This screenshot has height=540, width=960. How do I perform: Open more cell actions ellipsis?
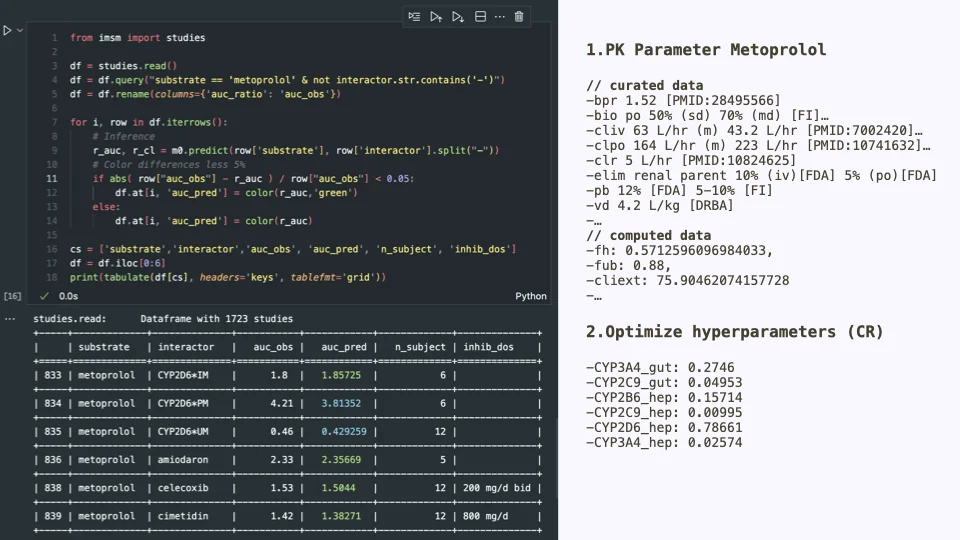[500, 17]
